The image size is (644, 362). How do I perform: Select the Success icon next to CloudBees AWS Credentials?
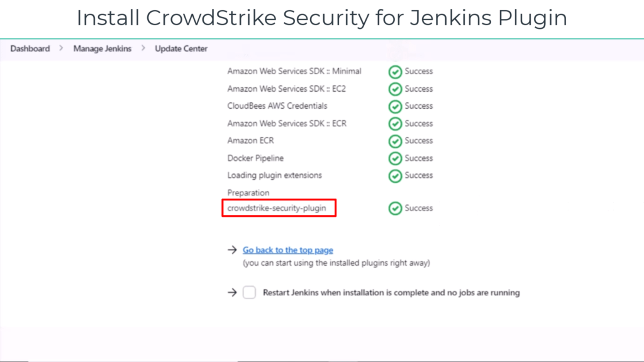[x=395, y=106]
